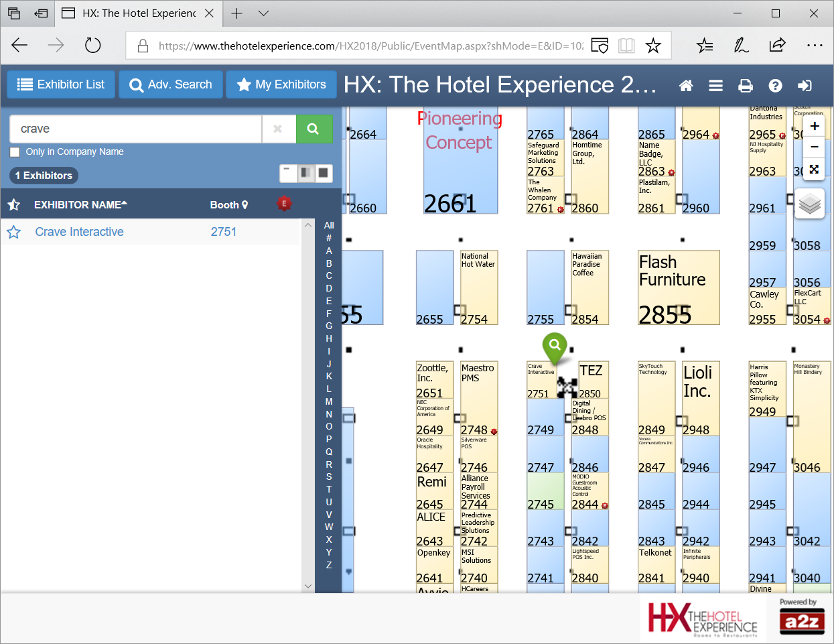This screenshot has width=834, height=644.
Task: Click the red E badge on booth 2964
Action: (715, 136)
